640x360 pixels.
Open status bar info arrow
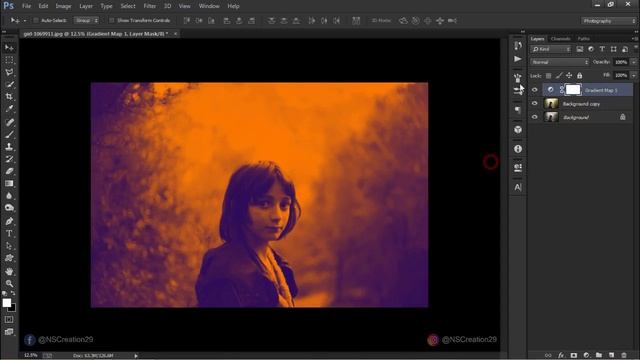coord(136,356)
